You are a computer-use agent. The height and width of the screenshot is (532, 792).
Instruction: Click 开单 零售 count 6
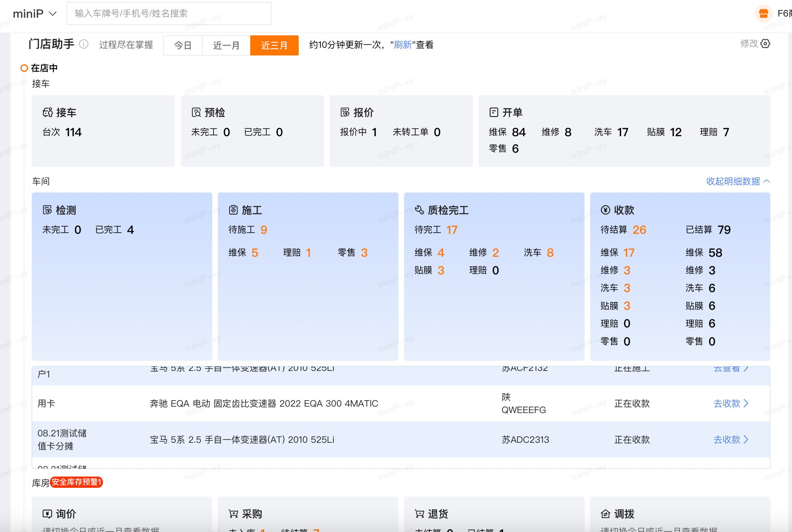[x=515, y=149]
